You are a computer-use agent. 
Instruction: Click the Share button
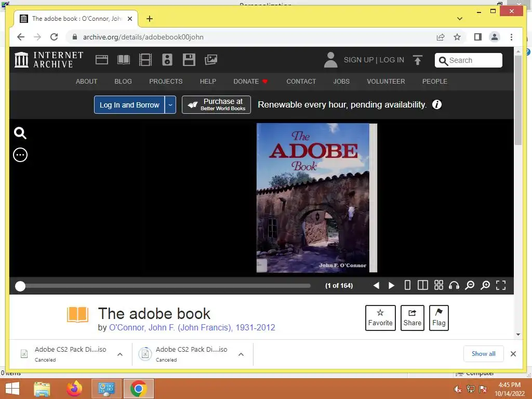412,318
